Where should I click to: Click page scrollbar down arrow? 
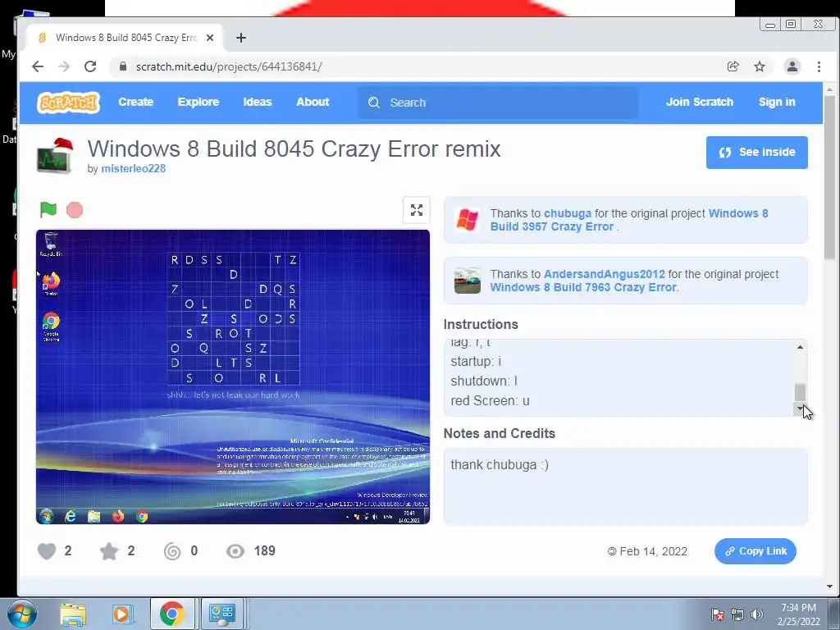coord(829,587)
